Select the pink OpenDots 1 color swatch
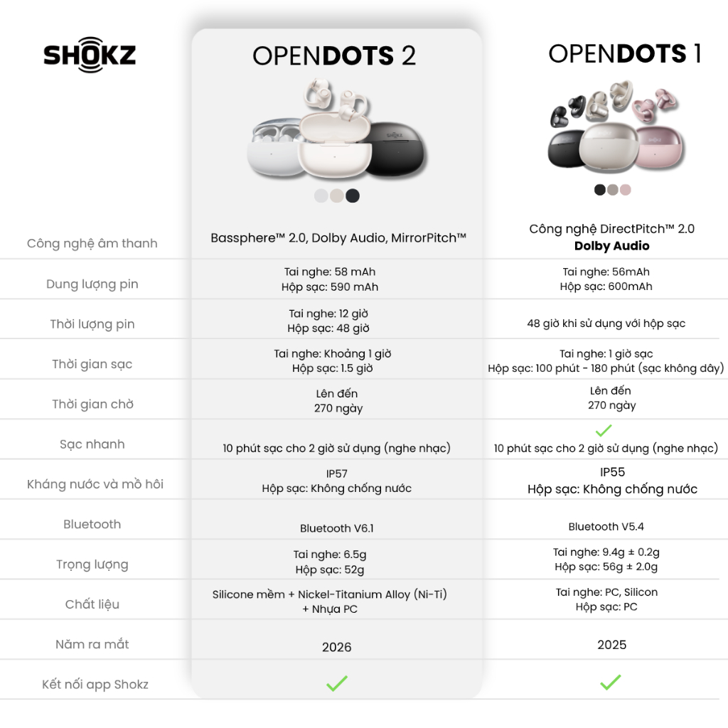This screenshot has width=728, height=728. 626,189
